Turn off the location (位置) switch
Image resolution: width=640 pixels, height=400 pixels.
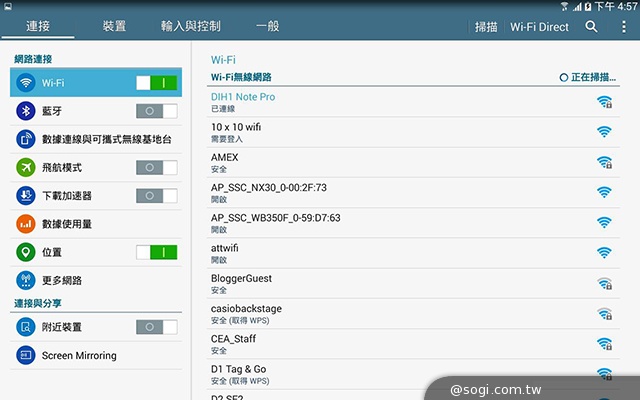pyautogui.click(x=157, y=252)
